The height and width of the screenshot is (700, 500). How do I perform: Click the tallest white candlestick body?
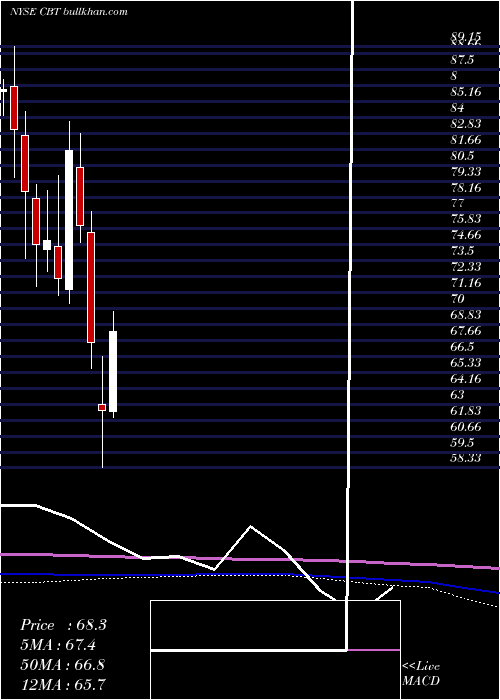[69, 220]
